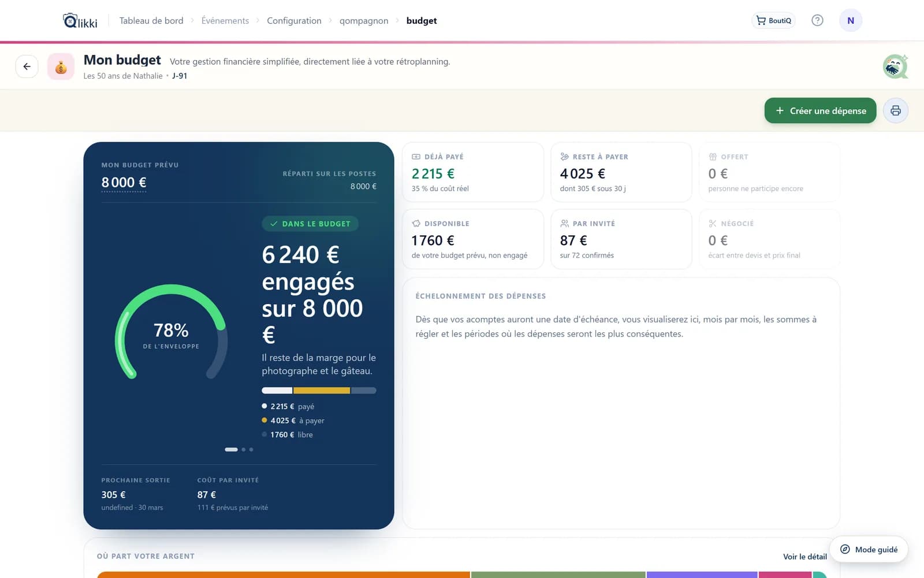This screenshot has width=924, height=578.
Task: Go to Configuration breadcrumb
Action: 294,21
